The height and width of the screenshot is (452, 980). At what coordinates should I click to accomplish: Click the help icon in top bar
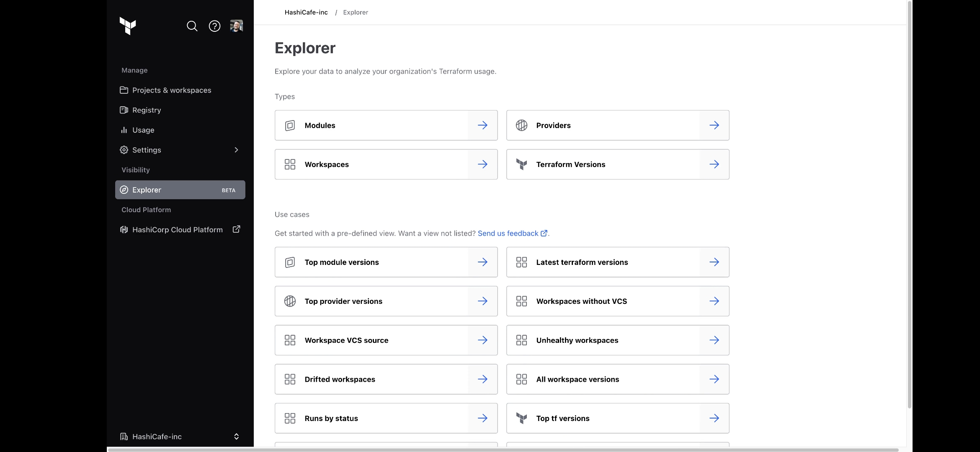(x=214, y=26)
